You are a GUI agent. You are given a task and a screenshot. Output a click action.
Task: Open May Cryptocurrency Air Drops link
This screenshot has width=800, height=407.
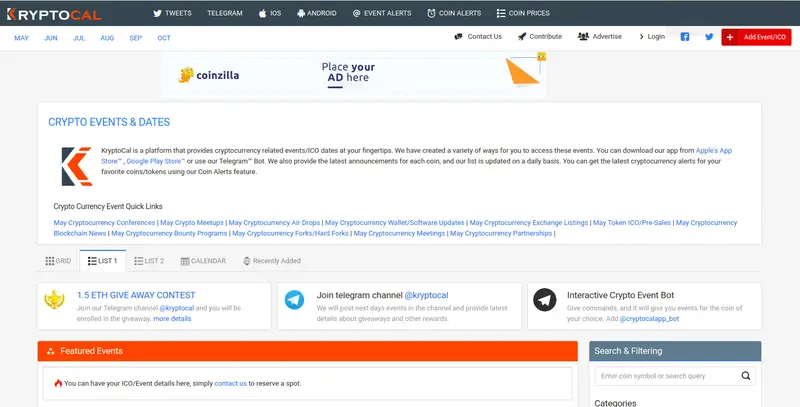(274, 222)
